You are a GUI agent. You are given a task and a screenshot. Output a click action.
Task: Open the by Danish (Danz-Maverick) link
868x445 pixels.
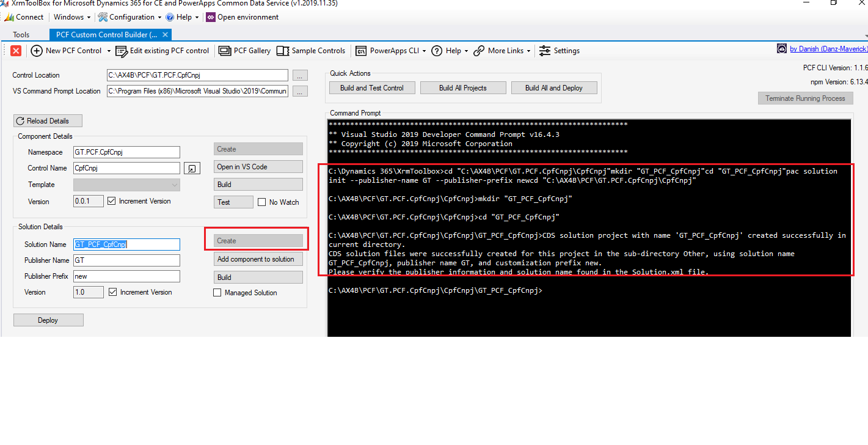(x=828, y=49)
